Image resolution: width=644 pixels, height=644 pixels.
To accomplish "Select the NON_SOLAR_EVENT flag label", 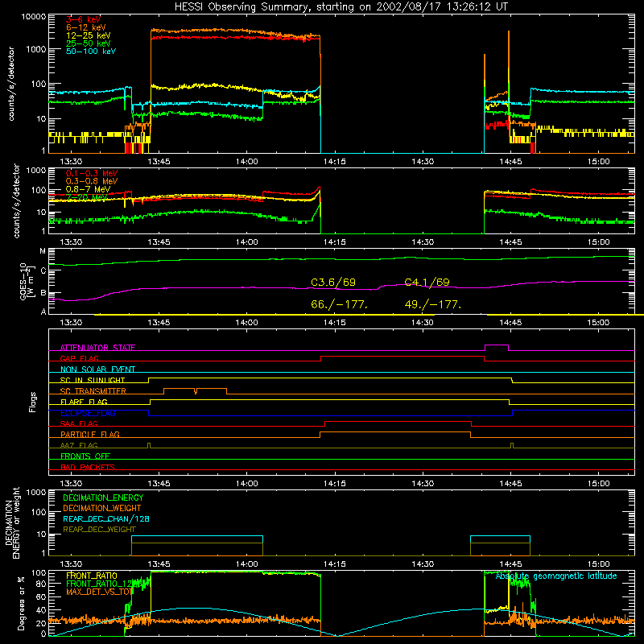I will point(97,369).
